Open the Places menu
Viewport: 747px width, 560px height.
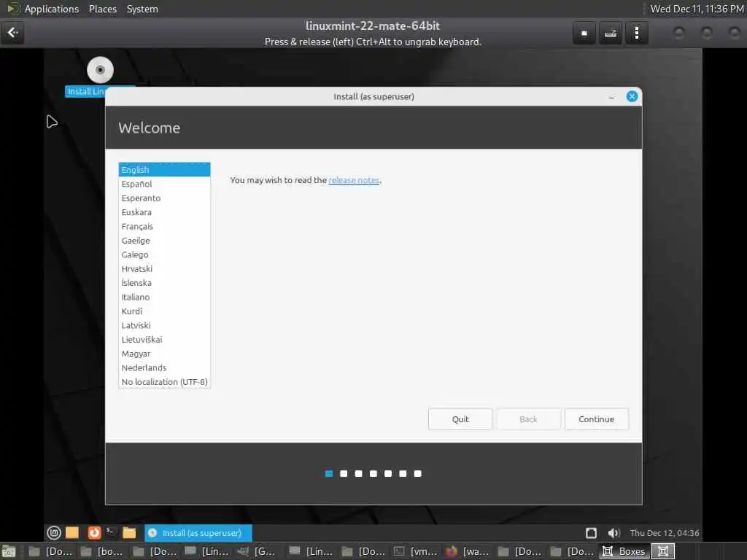(103, 9)
